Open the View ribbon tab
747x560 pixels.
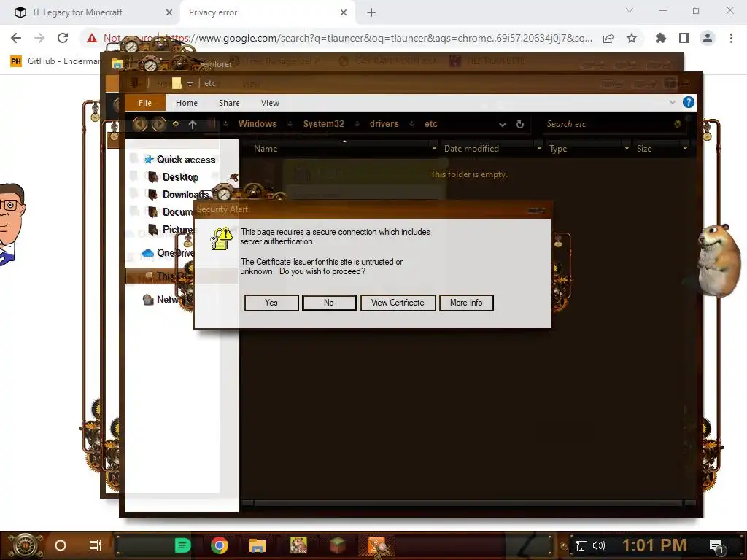coord(270,103)
